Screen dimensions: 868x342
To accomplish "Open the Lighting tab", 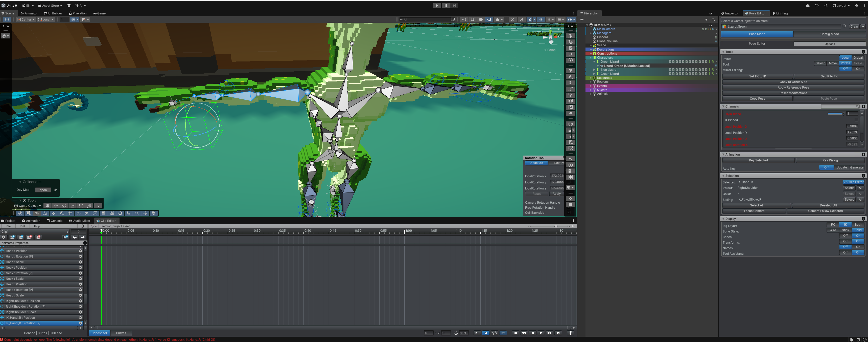I will (780, 13).
